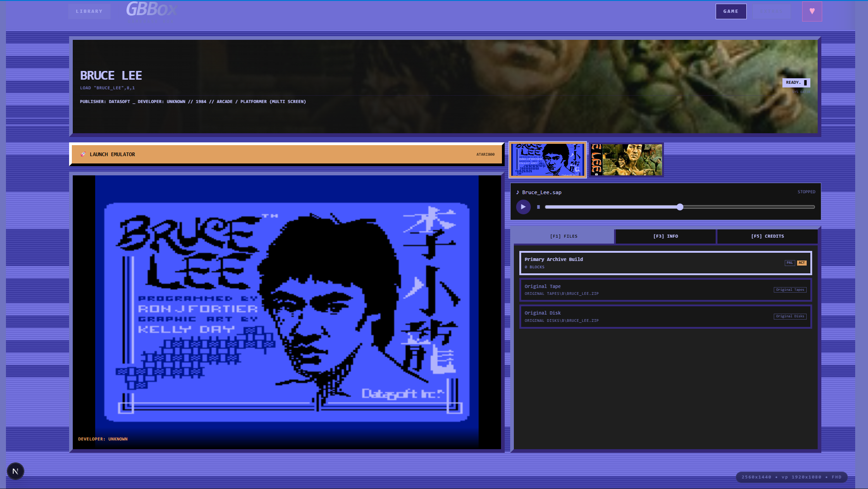
Task: Select the Original Tape file entry
Action: pos(665,290)
